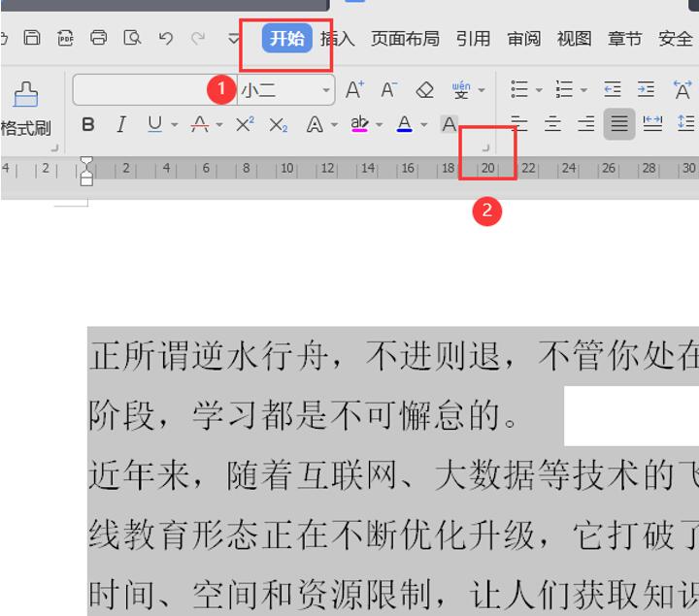The height and width of the screenshot is (616, 699).
Task: Center align the text
Action: coord(552,124)
